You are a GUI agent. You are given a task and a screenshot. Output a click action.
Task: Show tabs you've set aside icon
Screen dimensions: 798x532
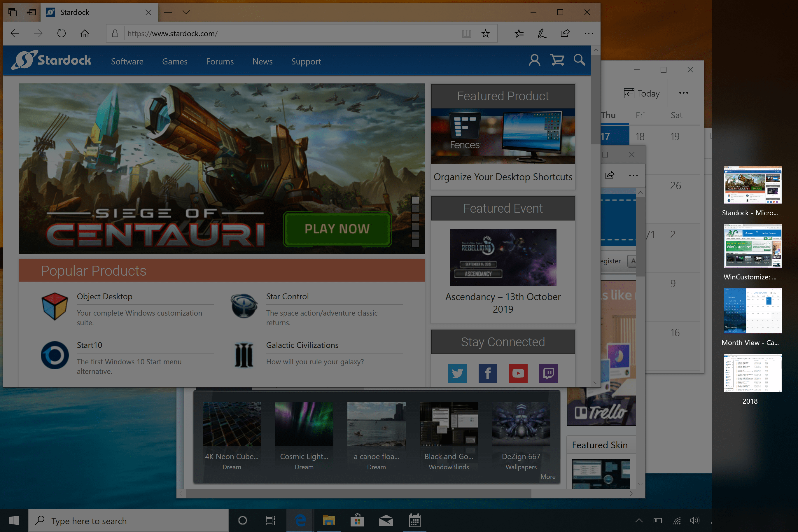click(x=13, y=12)
